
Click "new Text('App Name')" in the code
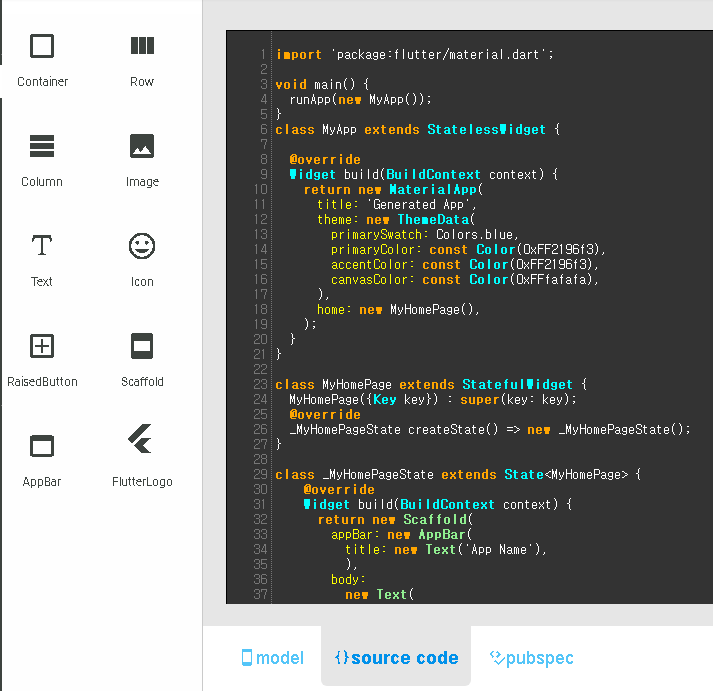pyautogui.click(x=467, y=550)
